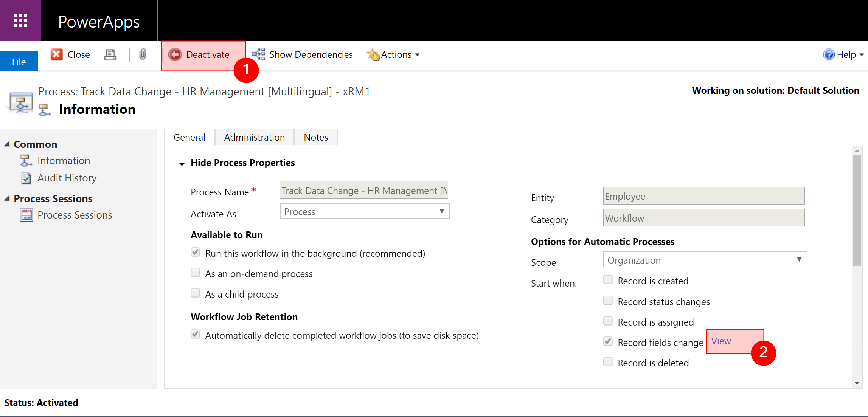Open the Activate As dropdown
The image size is (868, 417).
coord(365,211)
